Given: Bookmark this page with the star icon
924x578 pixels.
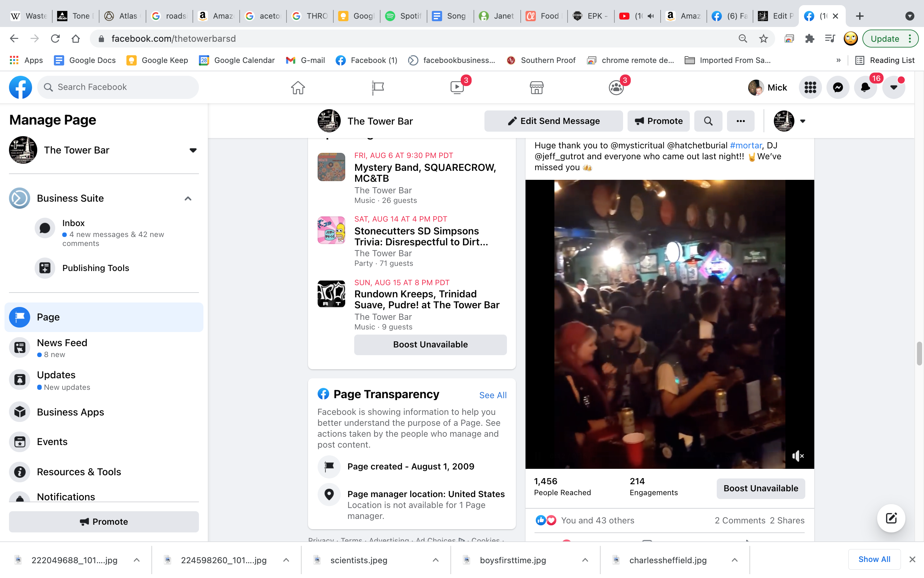Looking at the screenshot, I should 763,39.
